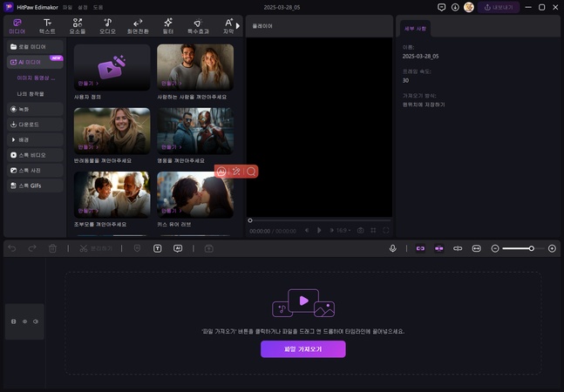The height and width of the screenshot is (392, 564).
Task: Toggle track visibility eye icon
Action: point(24,321)
